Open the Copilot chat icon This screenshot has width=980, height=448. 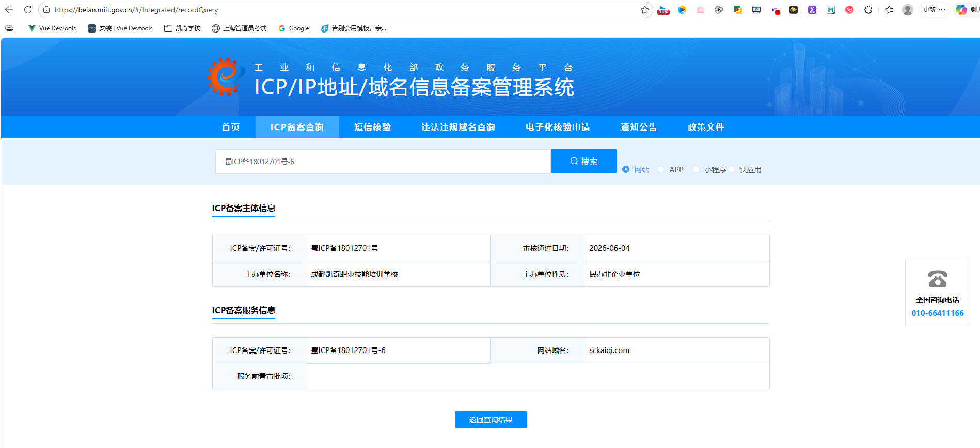pyautogui.click(x=961, y=10)
